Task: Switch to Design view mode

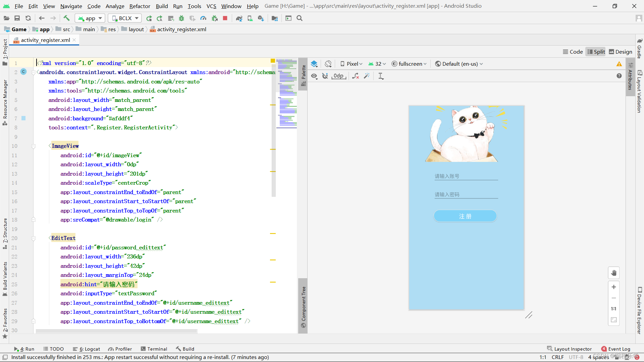Action: click(620, 52)
